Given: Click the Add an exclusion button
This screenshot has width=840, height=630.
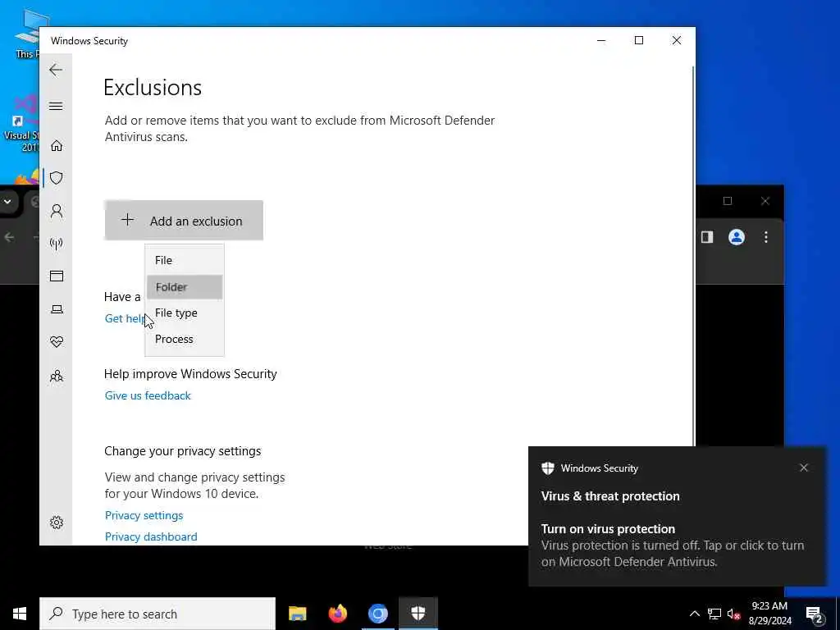Looking at the screenshot, I should tap(184, 220).
